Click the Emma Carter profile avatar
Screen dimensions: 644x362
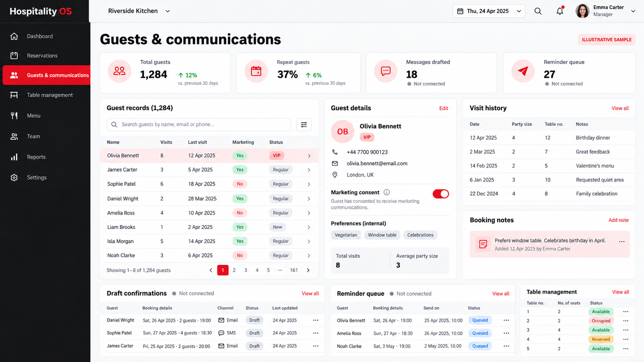[x=582, y=11]
